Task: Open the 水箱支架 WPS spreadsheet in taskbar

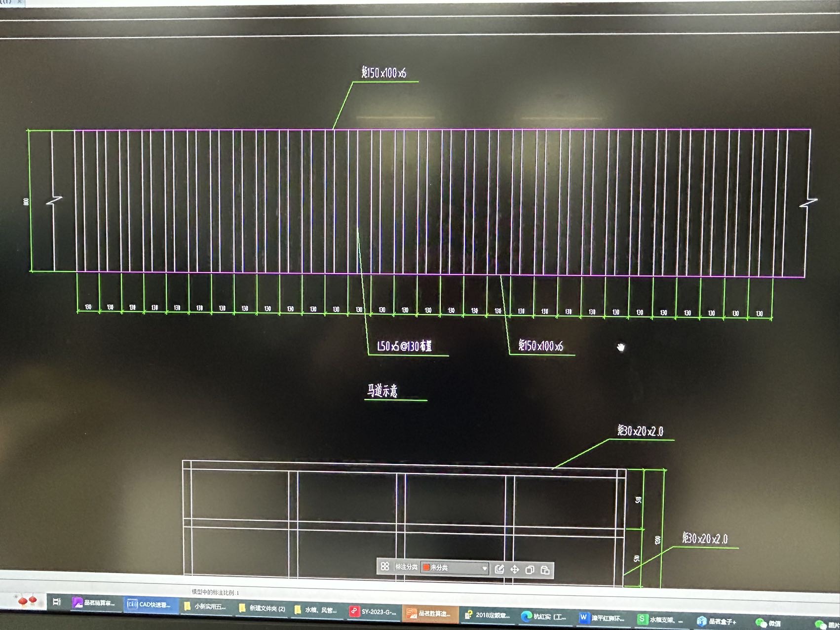Action: (x=661, y=619)
